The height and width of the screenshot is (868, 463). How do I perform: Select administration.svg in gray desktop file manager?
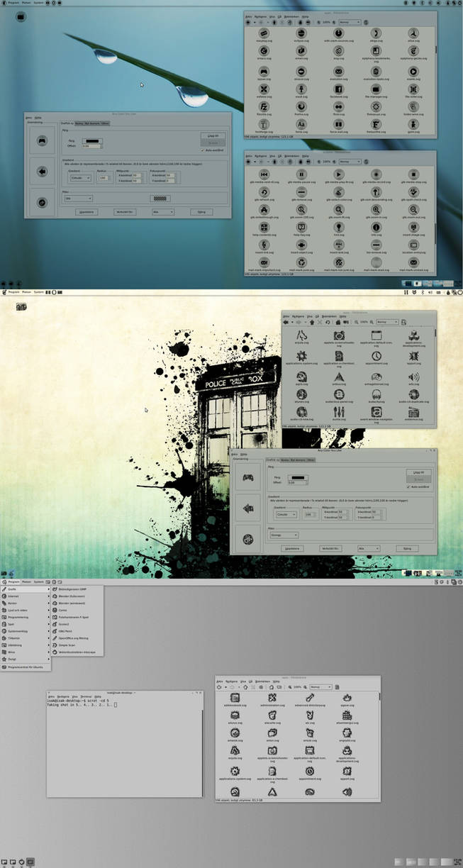[272, 698]
